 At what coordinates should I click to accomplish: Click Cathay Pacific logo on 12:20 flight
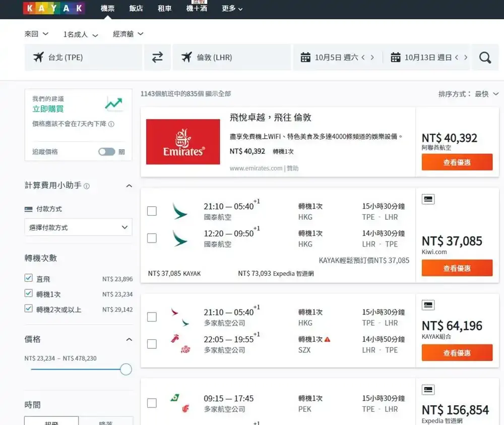pyautogui.click(x=180, y=238)
